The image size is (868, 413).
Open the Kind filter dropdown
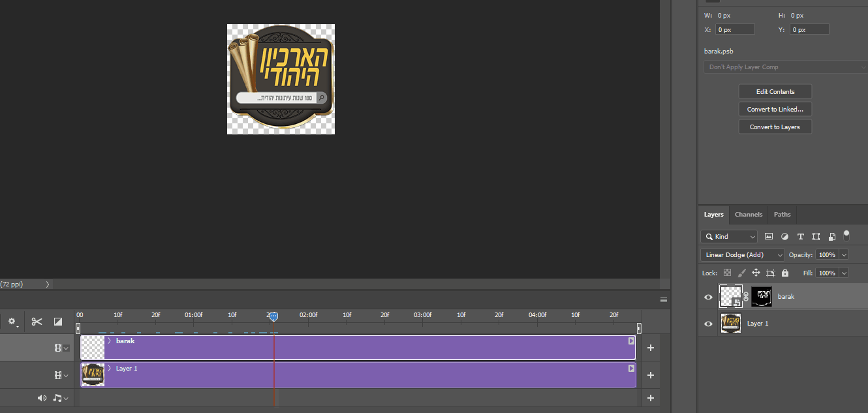pyautogui.click(x=729, y=237)
